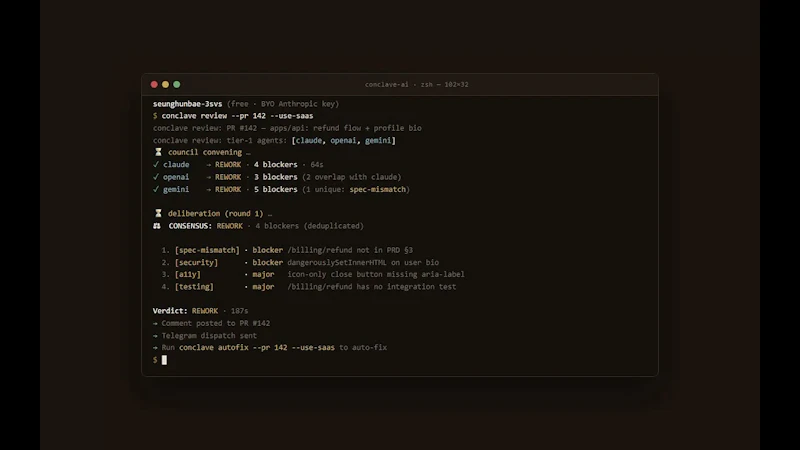Click the 'Verdict:' label
Screen dimensions: 800x450
tap(170, 311)
